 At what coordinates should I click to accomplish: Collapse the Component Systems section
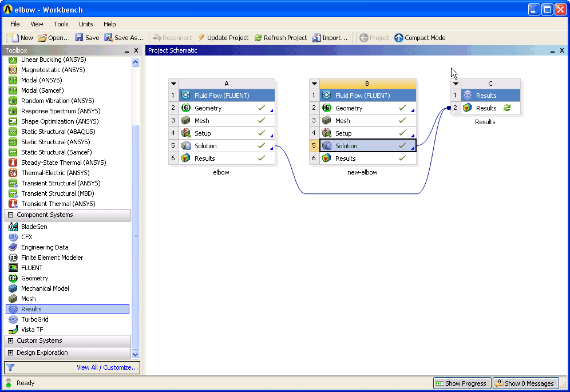pos(10,215)
